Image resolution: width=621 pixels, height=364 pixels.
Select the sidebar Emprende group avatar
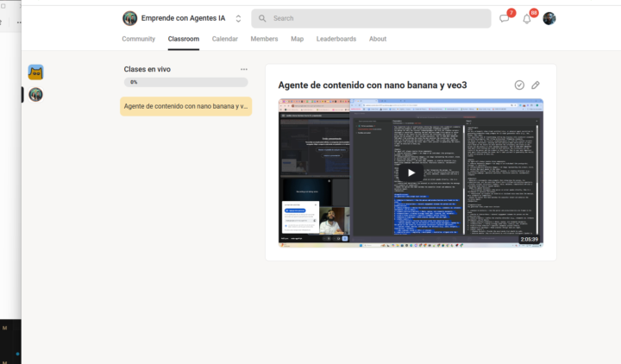[x=35, y=95]
